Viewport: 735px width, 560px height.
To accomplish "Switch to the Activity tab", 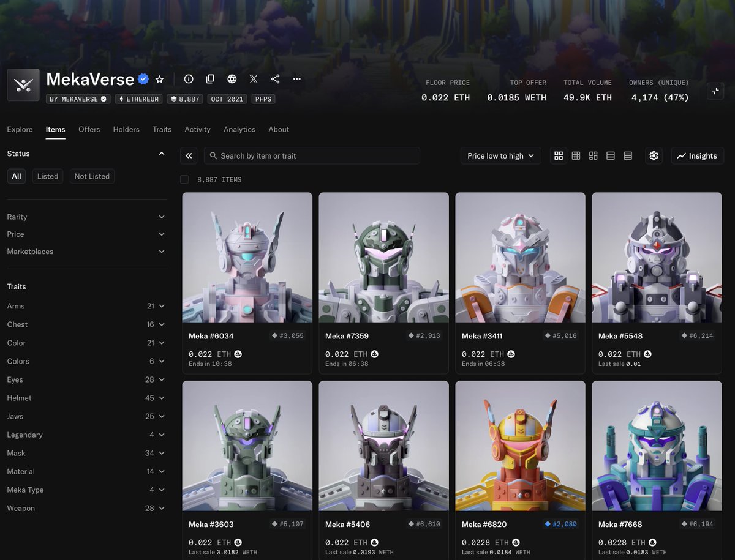I will (x=198, y=130).
